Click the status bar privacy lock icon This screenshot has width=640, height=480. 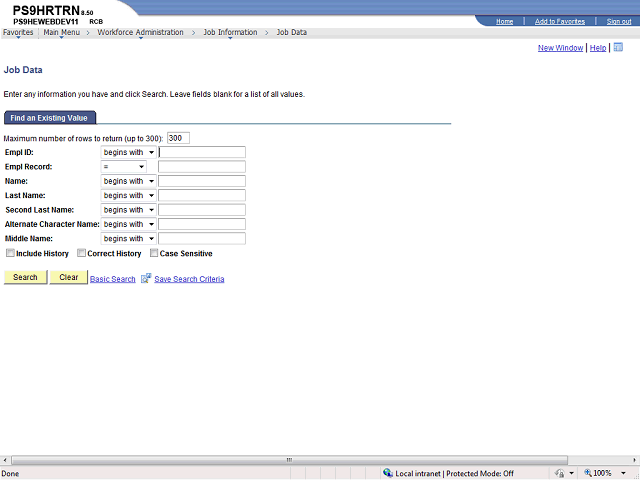[558, 473]
